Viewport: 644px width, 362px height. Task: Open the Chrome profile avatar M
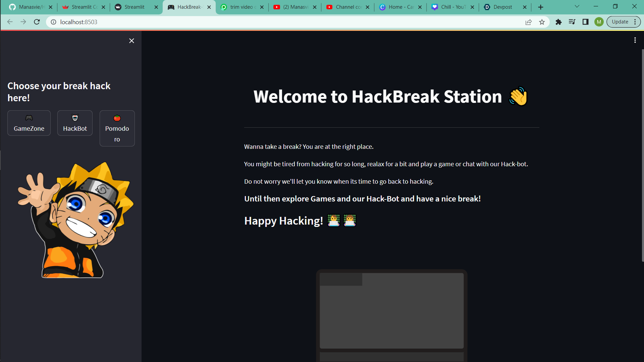tap(599, 22)
